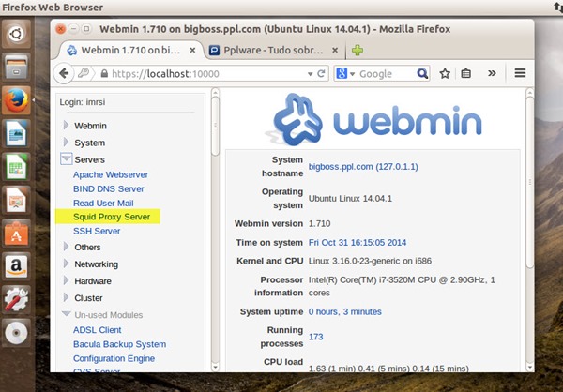563x392 pixels.
Task: Click left frame scroll up arrow
Action: (x=215, y=93)
